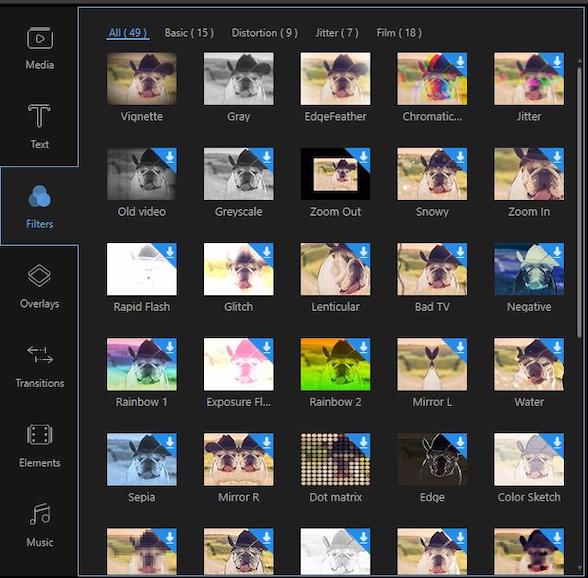Click the Old video filter label
Viewport: 588px width, 578px height.
click(x=142, y=212)
